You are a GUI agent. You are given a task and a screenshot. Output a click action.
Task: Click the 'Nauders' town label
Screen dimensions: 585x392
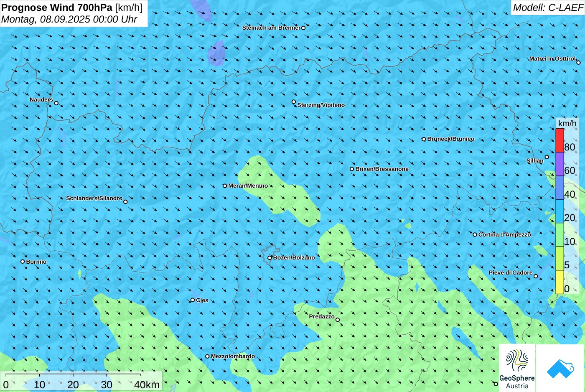point(41,99)
